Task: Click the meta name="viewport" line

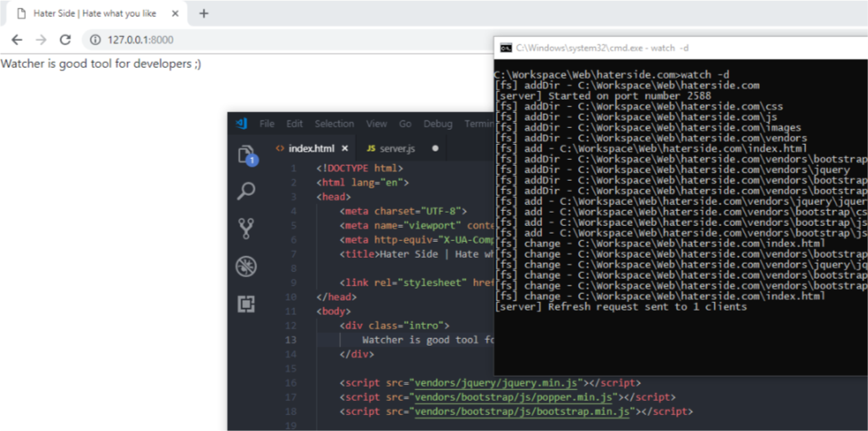Action: pos(416,226)
